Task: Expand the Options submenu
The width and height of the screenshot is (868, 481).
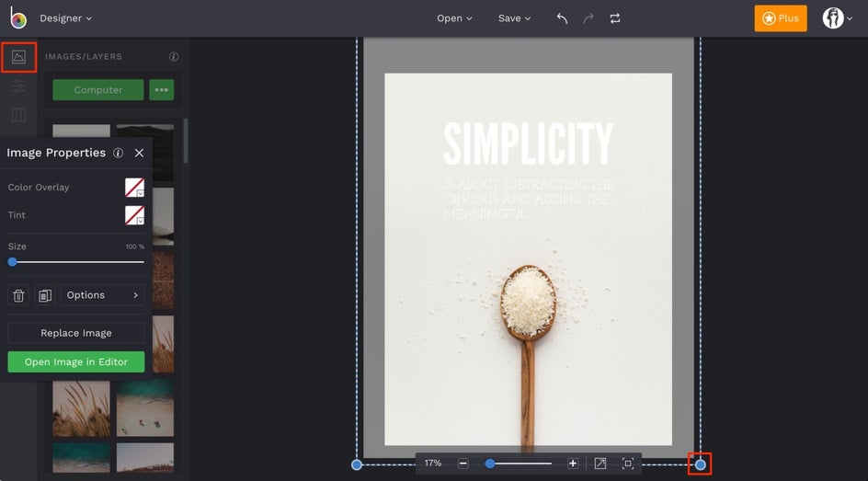Action: click(102, 295)
